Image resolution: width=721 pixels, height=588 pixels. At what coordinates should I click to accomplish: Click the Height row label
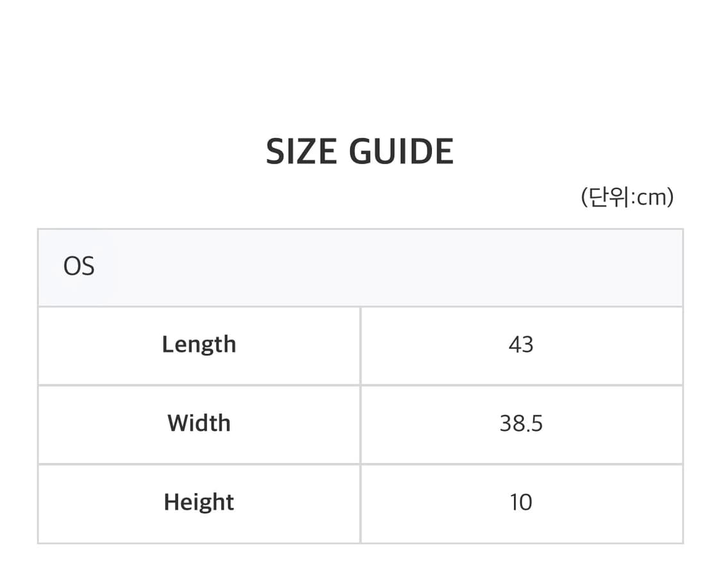199,502
